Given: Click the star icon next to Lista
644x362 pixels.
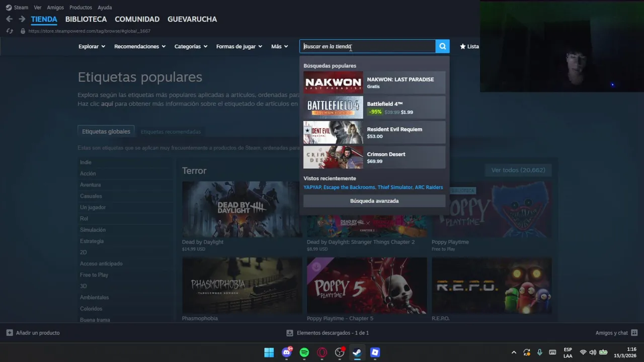Looking at the screenshot, I should pyautogui.click(x=463, y=46).
